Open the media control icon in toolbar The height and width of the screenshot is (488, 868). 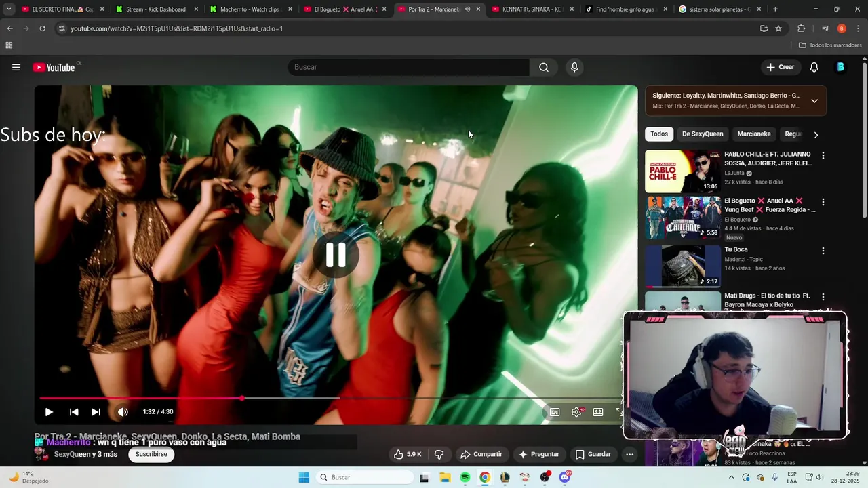[825, 28]
